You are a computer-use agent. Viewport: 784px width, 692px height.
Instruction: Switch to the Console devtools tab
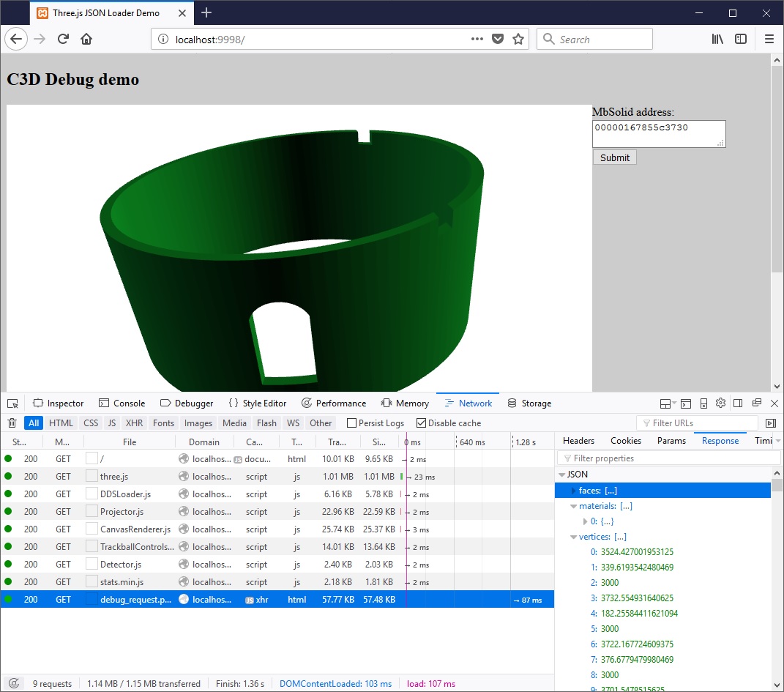(122, 403)
